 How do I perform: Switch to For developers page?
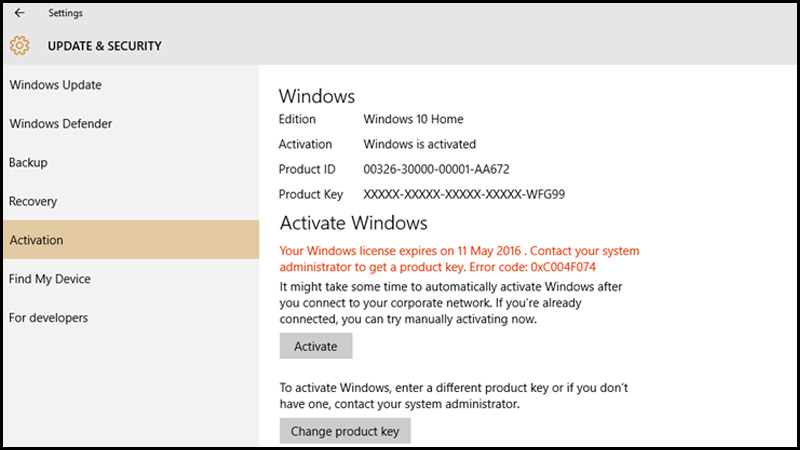tap(131, 317)
